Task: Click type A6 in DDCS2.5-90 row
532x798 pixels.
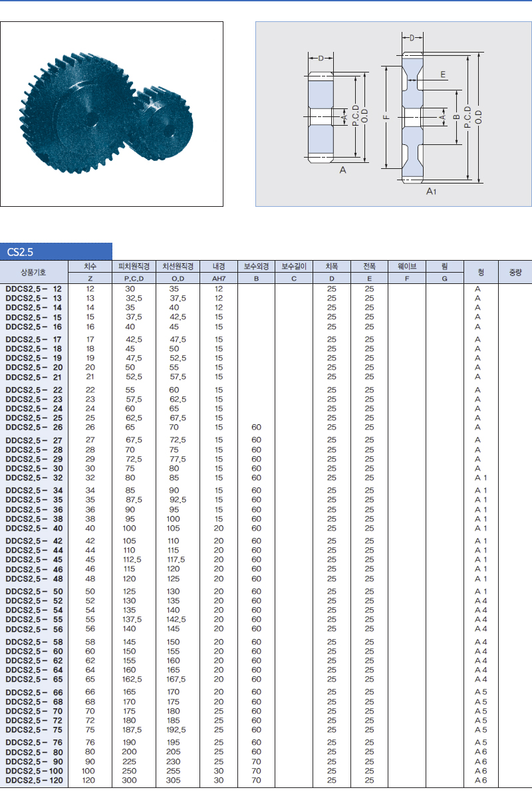Action: click(x=481, y=761)
